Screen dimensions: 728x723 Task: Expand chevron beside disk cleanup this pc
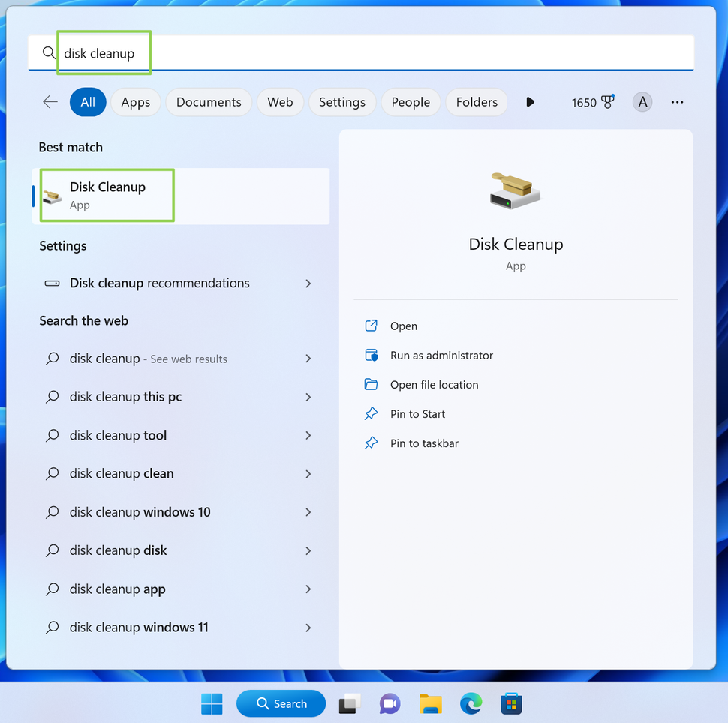click(308, 397)
